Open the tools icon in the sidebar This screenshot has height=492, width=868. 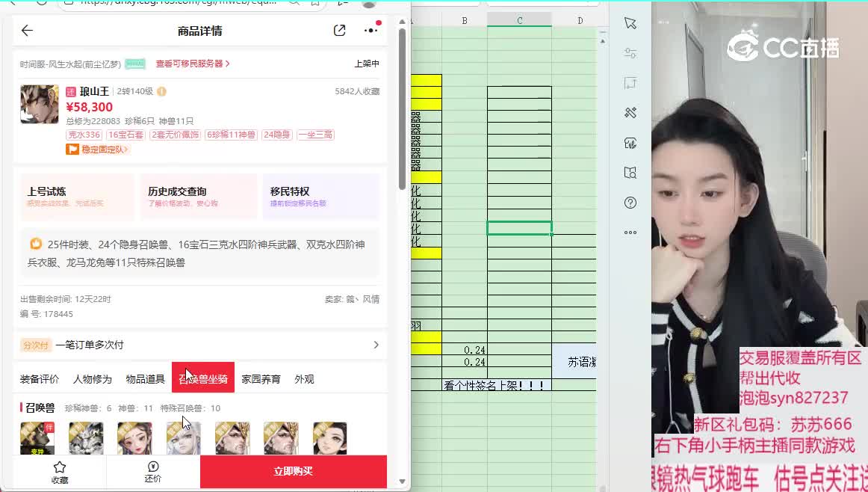point(630,113)
